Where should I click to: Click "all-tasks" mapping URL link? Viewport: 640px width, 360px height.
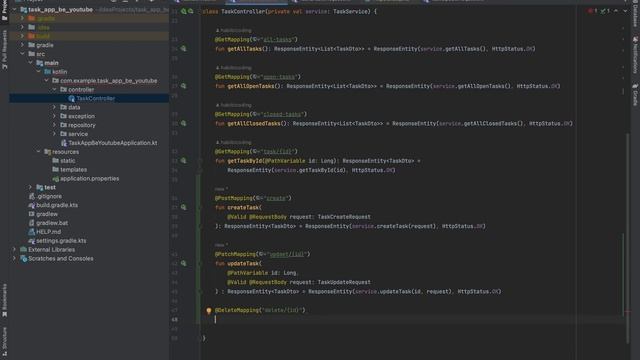278,40
